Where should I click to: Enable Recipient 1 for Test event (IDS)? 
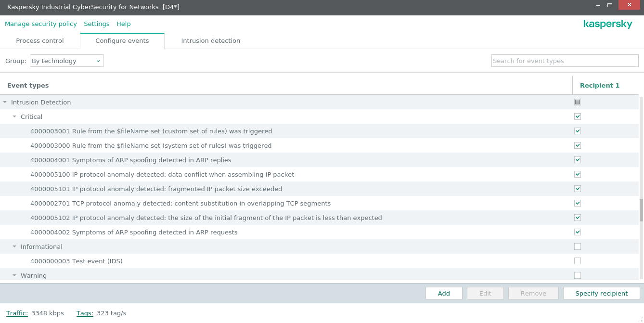[578, 261]
